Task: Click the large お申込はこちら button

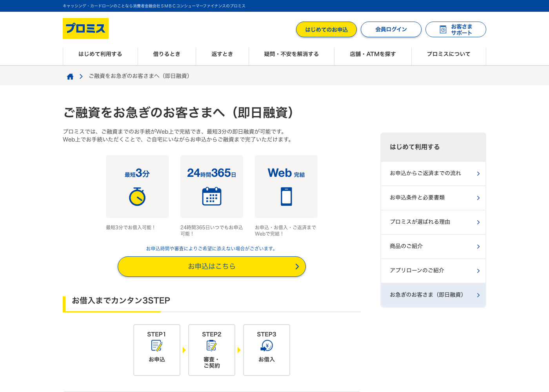Action: [212, 267]
